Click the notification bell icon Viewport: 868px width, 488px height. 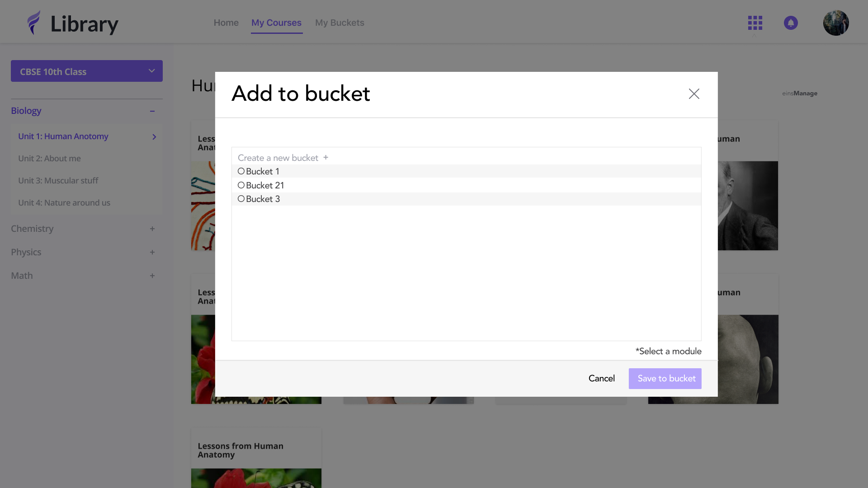[791, 23]
